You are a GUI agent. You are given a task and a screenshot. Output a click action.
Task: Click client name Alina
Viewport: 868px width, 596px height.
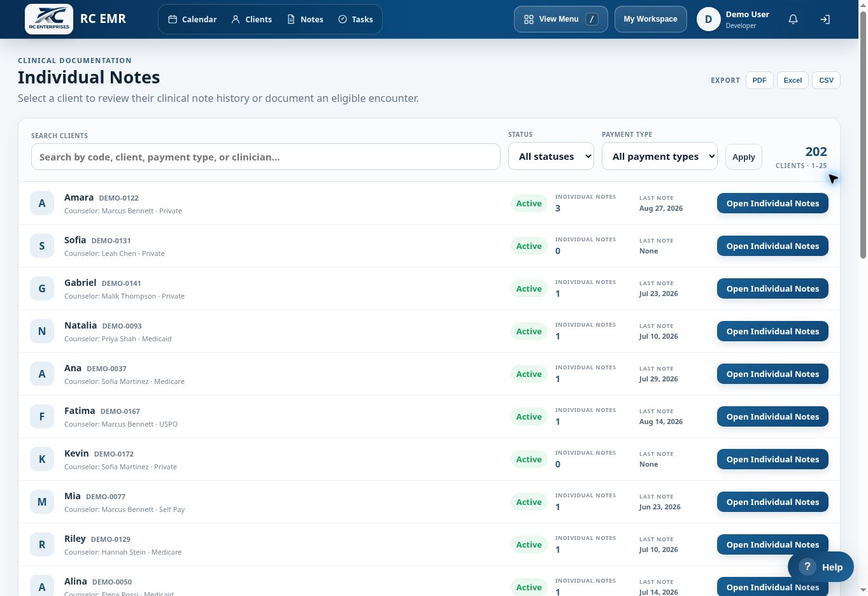point(75,581)
